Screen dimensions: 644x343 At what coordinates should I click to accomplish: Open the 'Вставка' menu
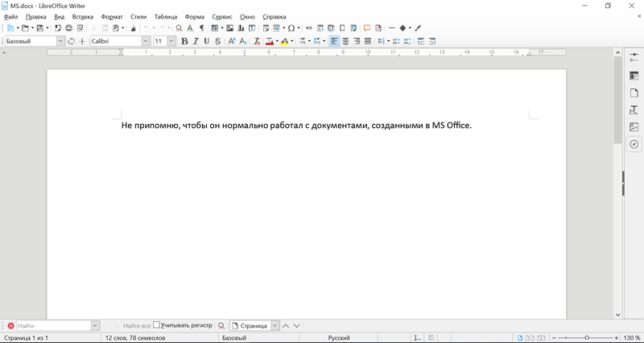[x=82, y=16]
